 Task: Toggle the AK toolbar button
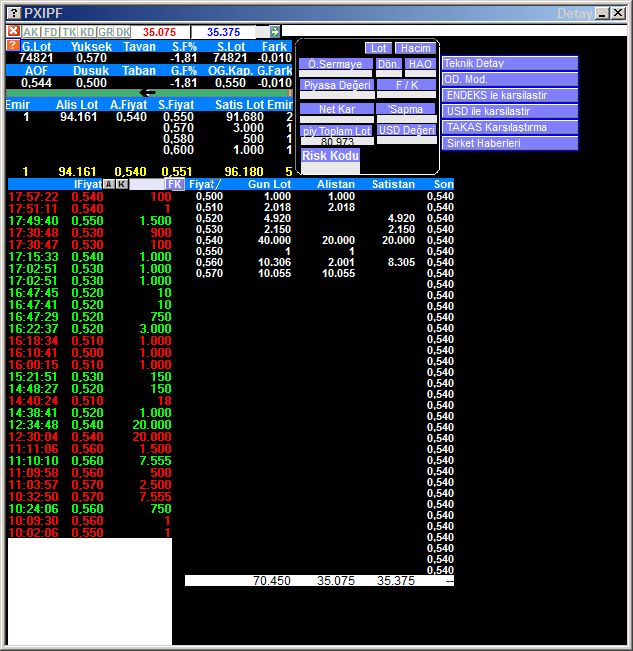32,32
